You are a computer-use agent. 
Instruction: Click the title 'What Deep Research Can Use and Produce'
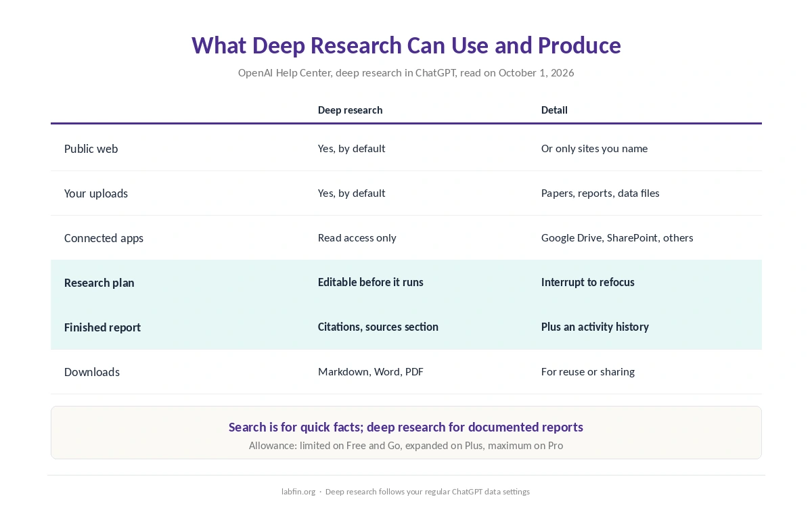[406, 45]
